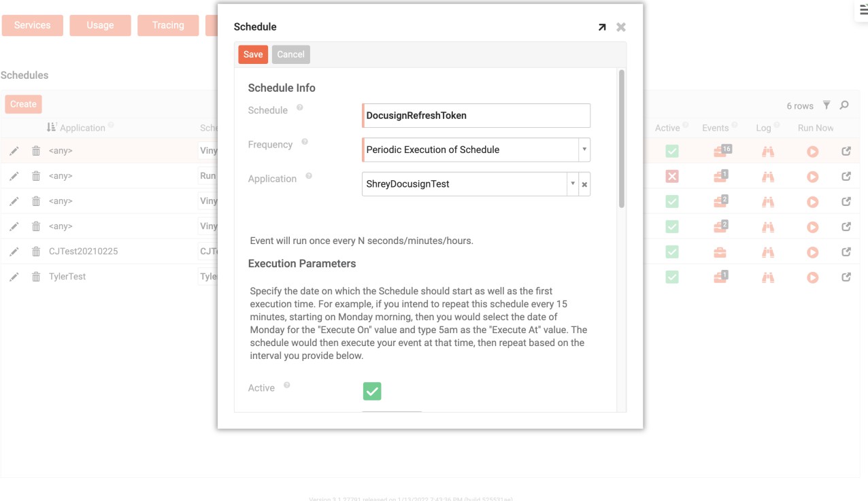Open the search magnifier in Schedules grid
The width and height of the screenshot is (868, 501).
point(844,105)
